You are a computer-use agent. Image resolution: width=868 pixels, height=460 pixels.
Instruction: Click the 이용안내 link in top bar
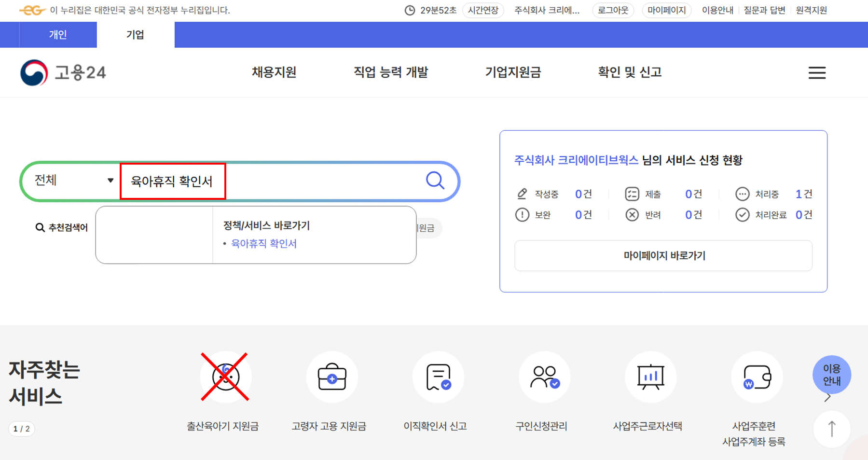(717, 10)
